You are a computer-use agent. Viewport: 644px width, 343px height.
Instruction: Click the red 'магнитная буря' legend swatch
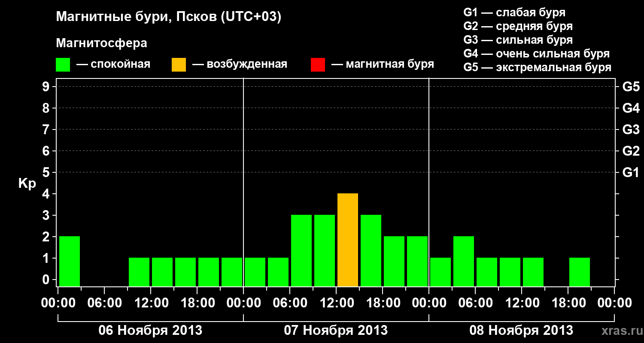coord(318,65)
